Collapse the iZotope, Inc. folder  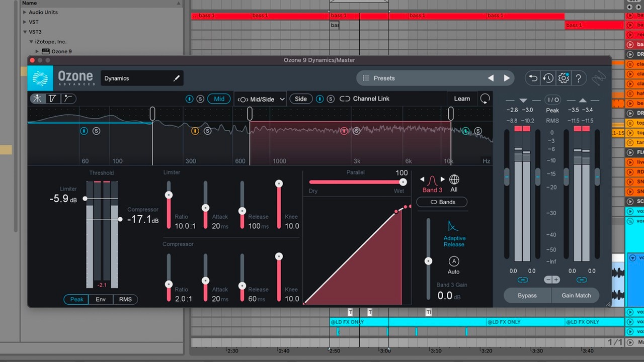(x=31, y=42)
